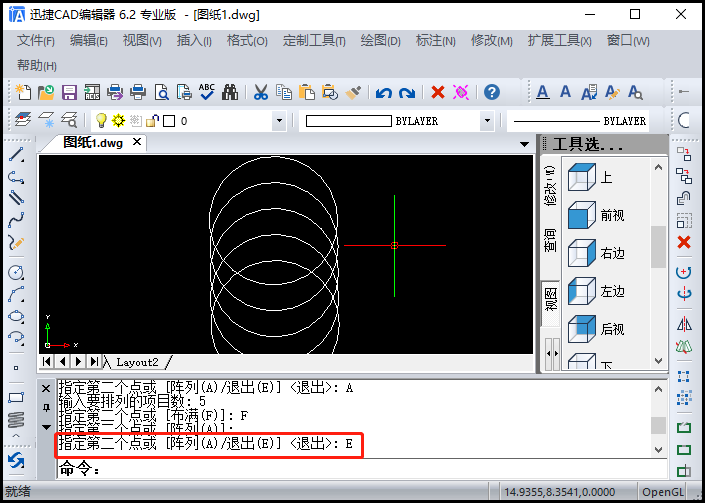Click the Match Properties brush icon

tap(353, 93)
